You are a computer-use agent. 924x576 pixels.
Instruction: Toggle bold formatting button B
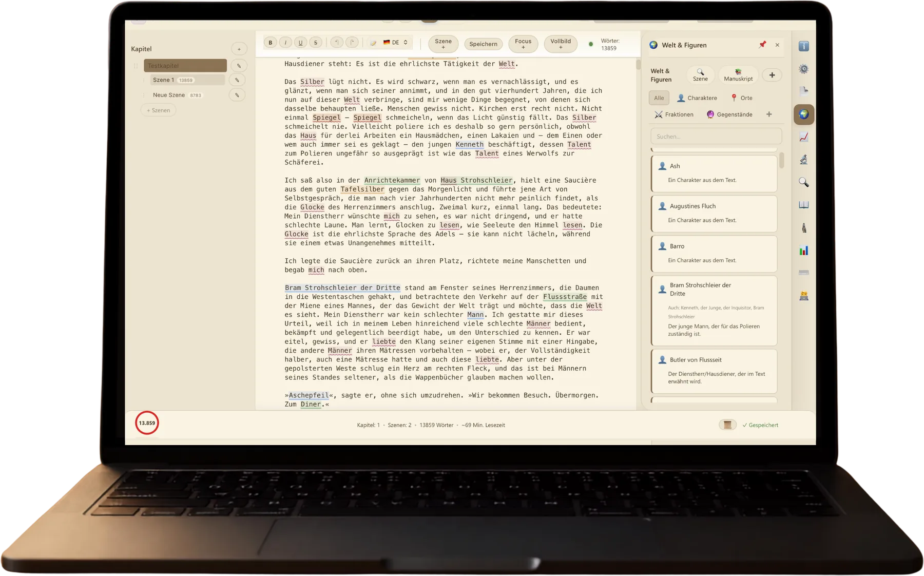(x=271, y=43)
